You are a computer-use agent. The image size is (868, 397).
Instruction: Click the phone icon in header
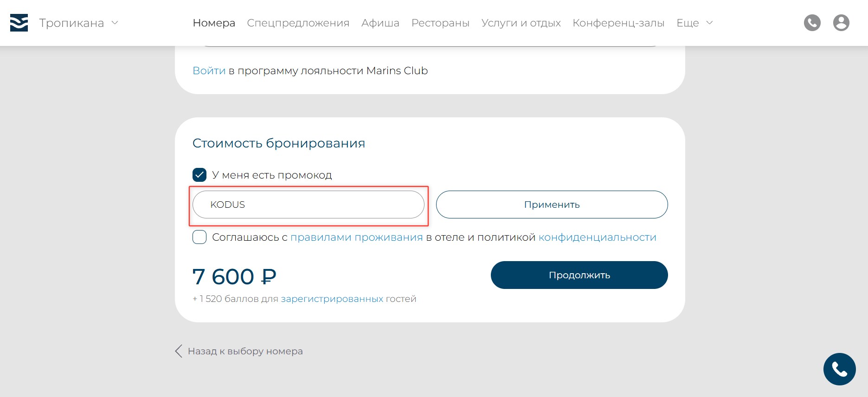[x=812, y=23]
